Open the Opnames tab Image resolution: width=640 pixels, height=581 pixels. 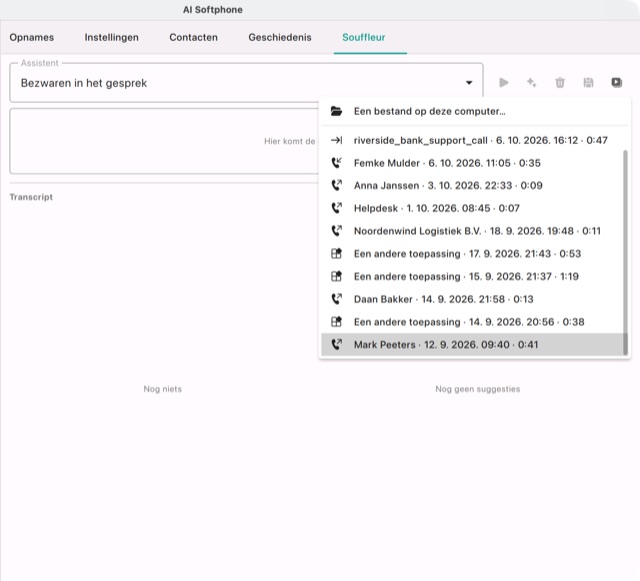[31, 37]
